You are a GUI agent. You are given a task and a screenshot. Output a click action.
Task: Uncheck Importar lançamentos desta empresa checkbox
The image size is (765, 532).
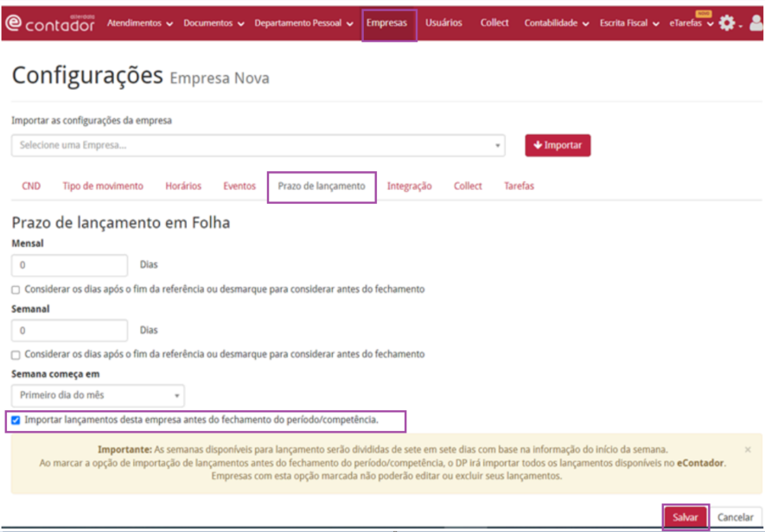[x=16, y=420]
